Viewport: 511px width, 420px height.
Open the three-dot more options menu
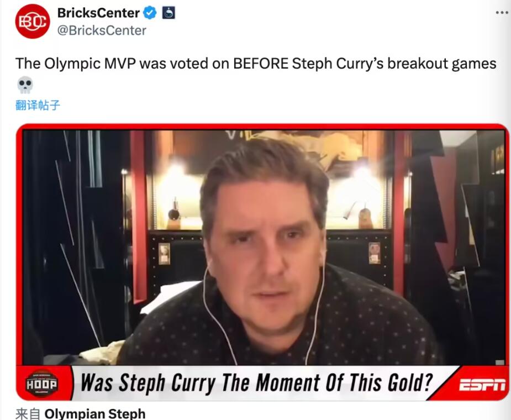point(502,13)
